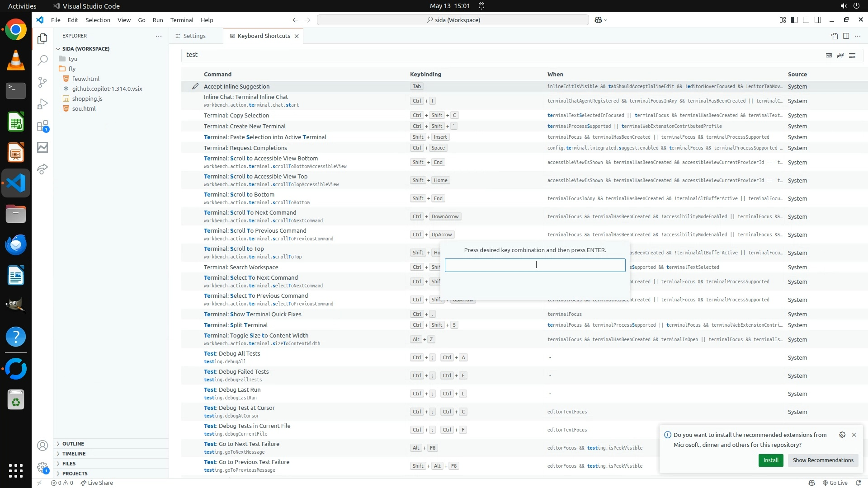868x488 pixels.
Task: Click the Install button in notification
Action: point(770,460)
